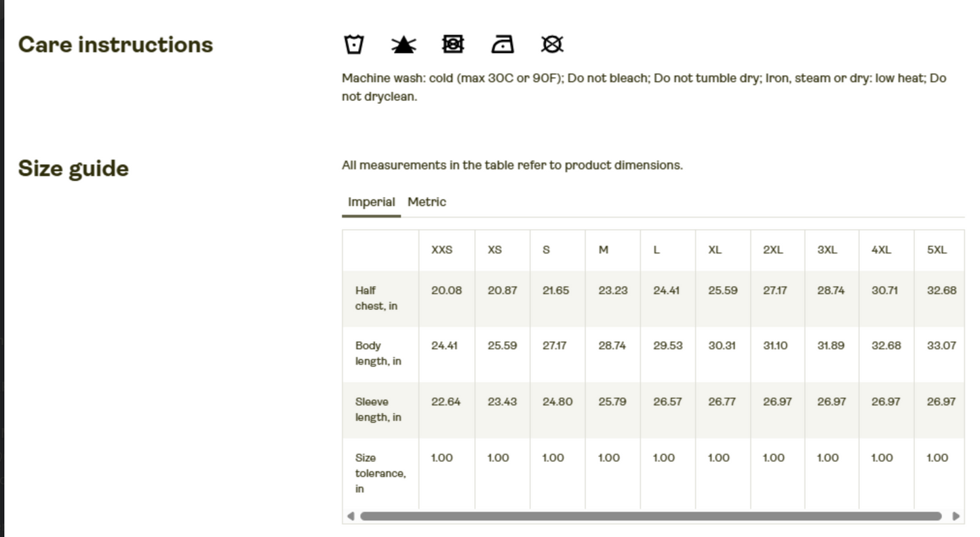Image resolution: width=980 pixels, height=537 pixels.
Task: Click the do not dryclean icon
Action: tap(552, 45)
